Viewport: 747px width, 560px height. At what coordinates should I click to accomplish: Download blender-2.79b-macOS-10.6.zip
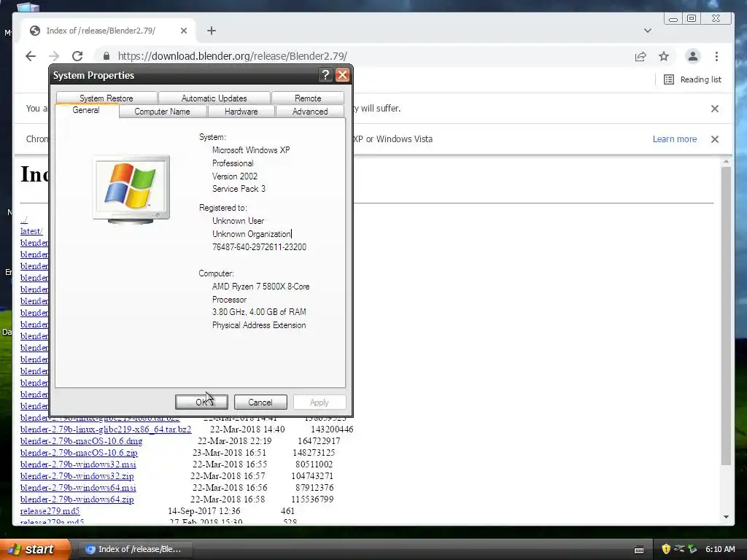tap(79, 452)
